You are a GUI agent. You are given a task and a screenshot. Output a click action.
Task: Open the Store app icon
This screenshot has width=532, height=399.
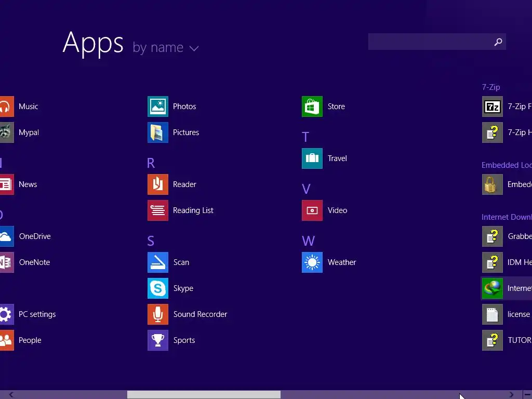[x=312, y=107]
